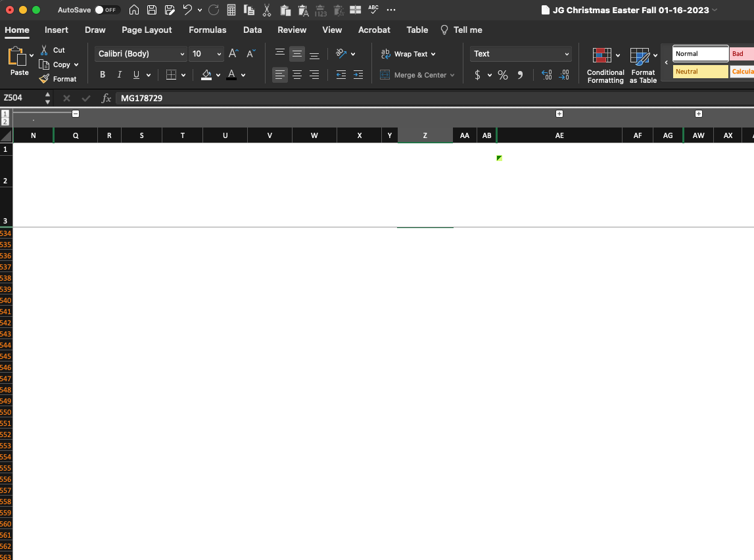This screenshot has width=754, height=560.
Task: Toggle the AutoSave switch
Action: [107, 10]
